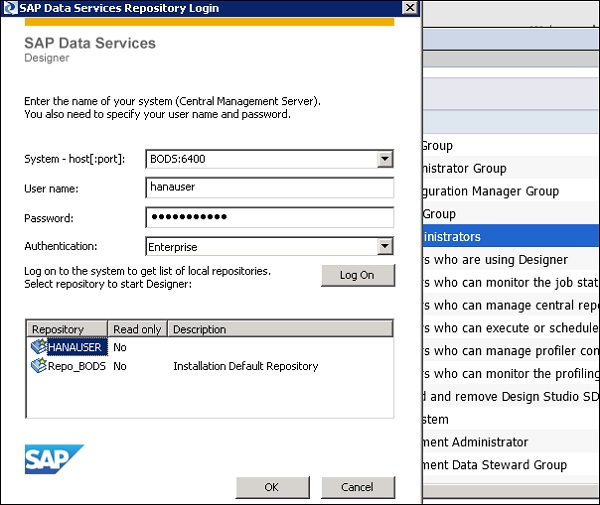Click the HANAUSER repository icon

[x=39, y=347]
